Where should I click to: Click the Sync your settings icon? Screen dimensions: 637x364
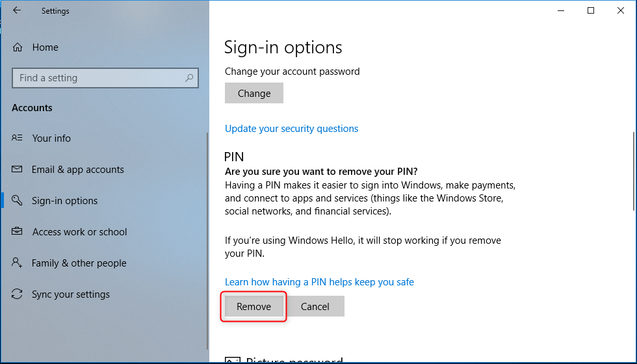click(18, 294)
